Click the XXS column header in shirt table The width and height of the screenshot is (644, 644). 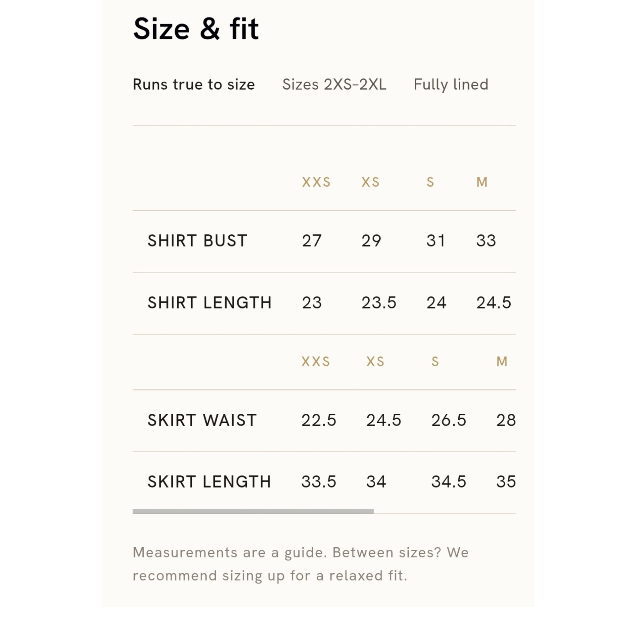(316, 182)
